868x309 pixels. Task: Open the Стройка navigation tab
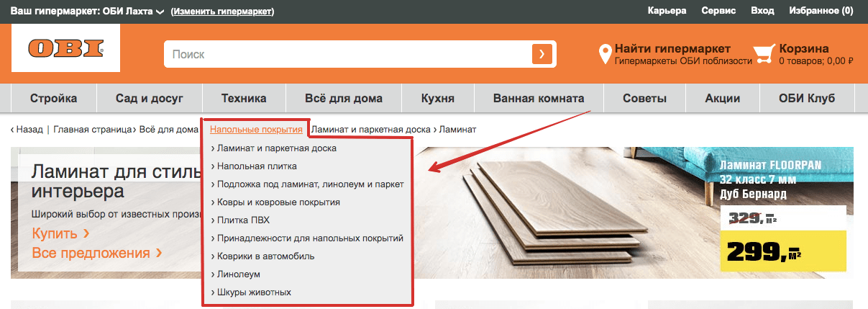(53, 99)
